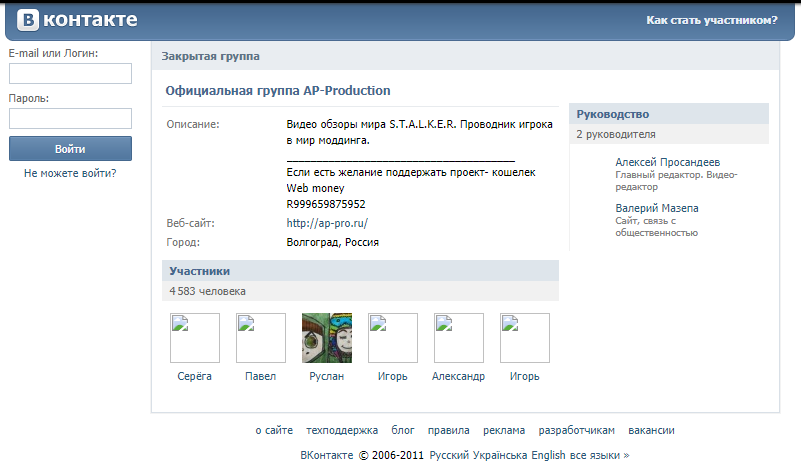Click the VKontakte logo in header
This screenshot has width=801, height=468.
coord(77,20)
